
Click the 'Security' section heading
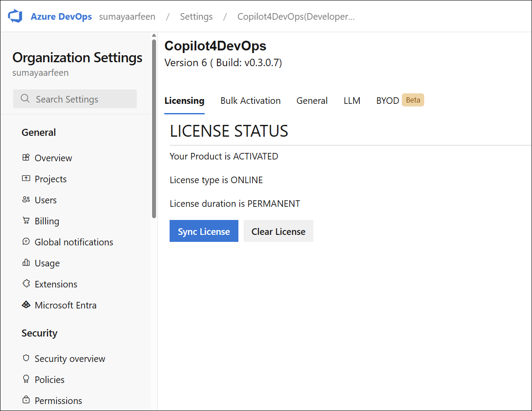tap(39, 333)
